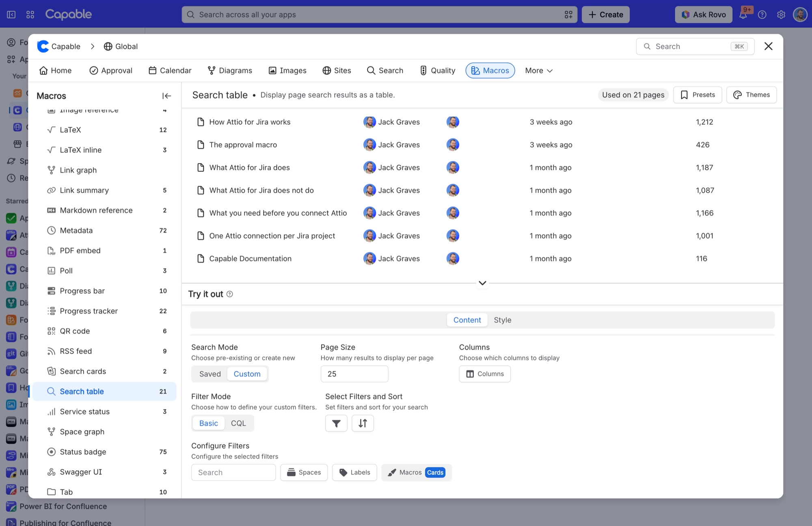The width and height of the screenshot is (812, 526).
Task: Switch Search Mode to Custom
Action: click(247, 374)
